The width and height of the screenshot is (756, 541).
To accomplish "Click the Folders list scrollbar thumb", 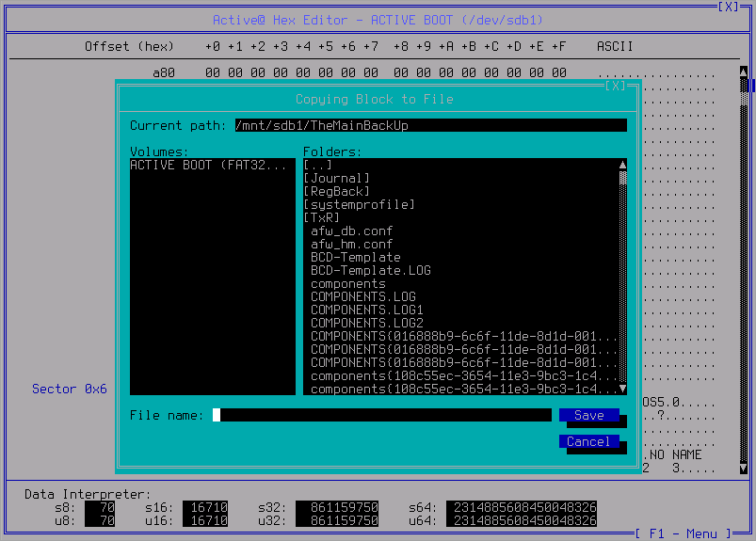I will [623, 178].
